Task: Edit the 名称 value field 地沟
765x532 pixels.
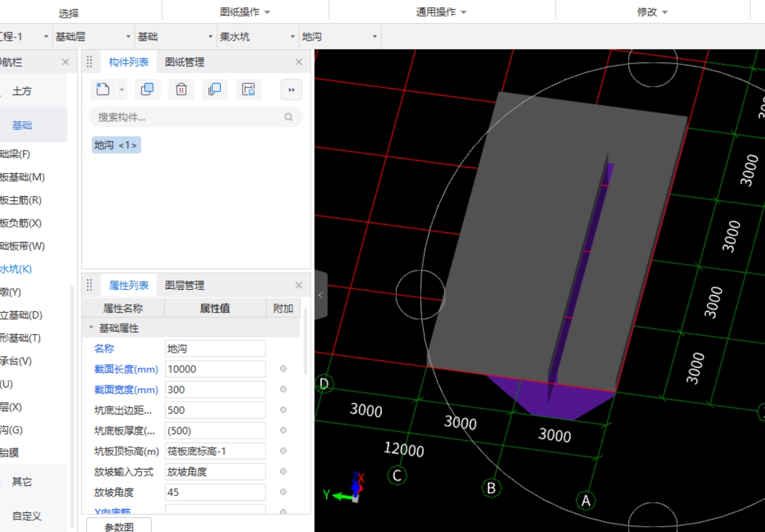Action: click(x=215, y=349)
